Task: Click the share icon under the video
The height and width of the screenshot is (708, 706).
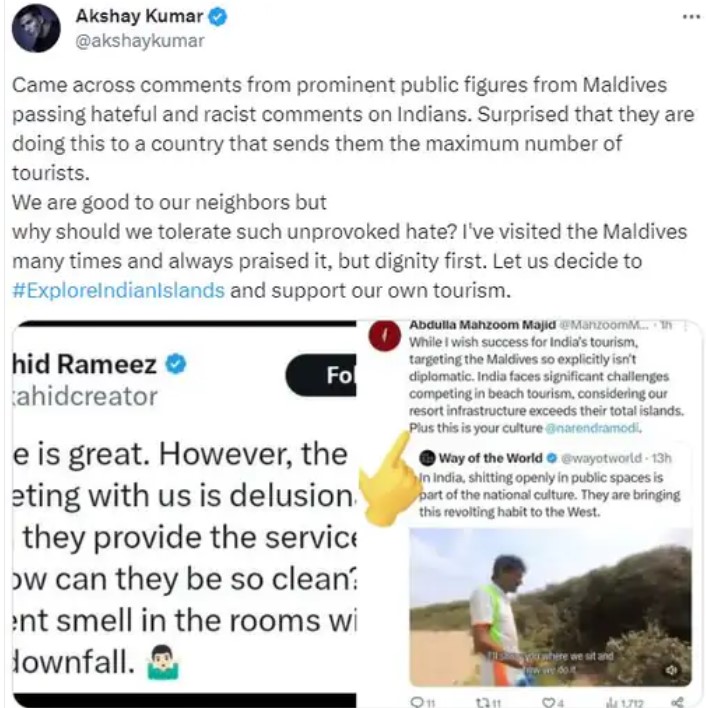Action: pyautogui.click(x=678, y=702)
